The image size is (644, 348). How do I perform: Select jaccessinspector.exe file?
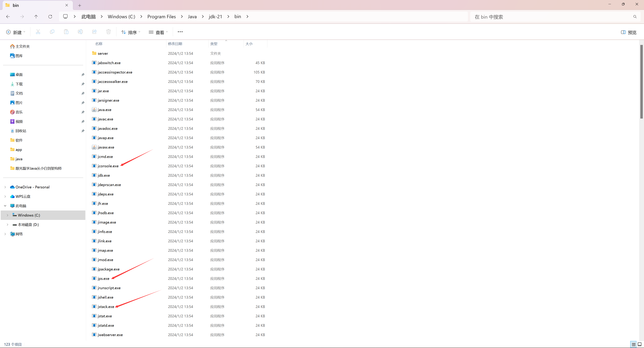tap(115, 72)
